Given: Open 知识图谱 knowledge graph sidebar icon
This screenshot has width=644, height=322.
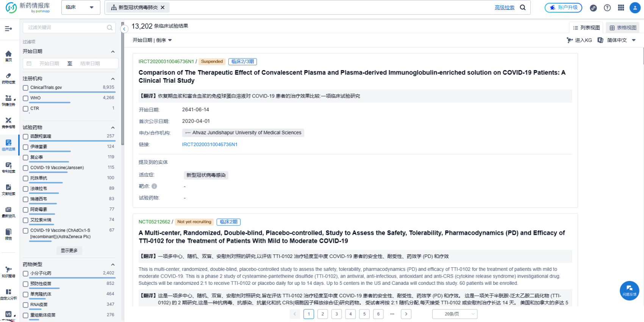Looking at the screenshot, I should coord(8,272).
